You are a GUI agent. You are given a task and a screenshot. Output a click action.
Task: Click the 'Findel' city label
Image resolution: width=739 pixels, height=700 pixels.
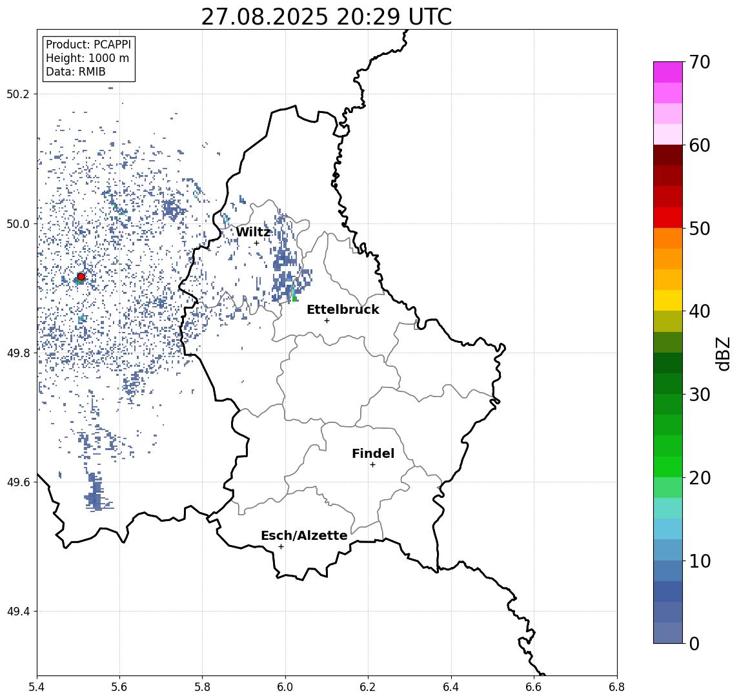[x=373, y=453]
